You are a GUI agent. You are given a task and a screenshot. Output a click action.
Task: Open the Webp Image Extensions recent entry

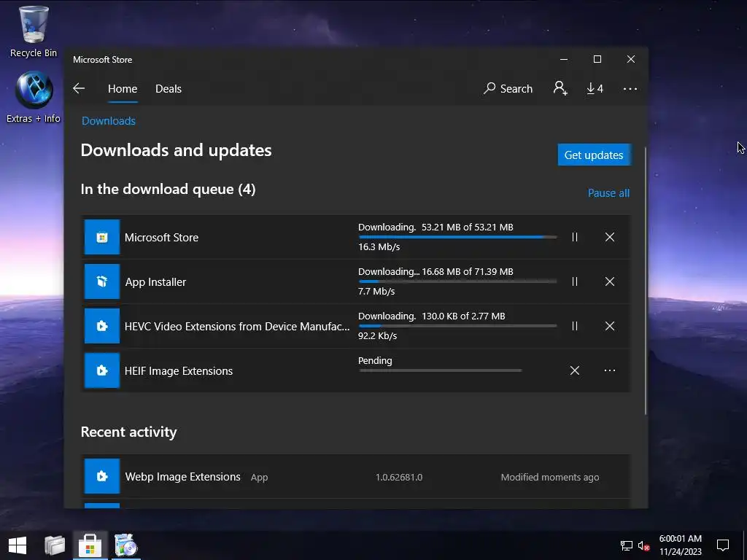pyautogui.click(x=356, y=476)
